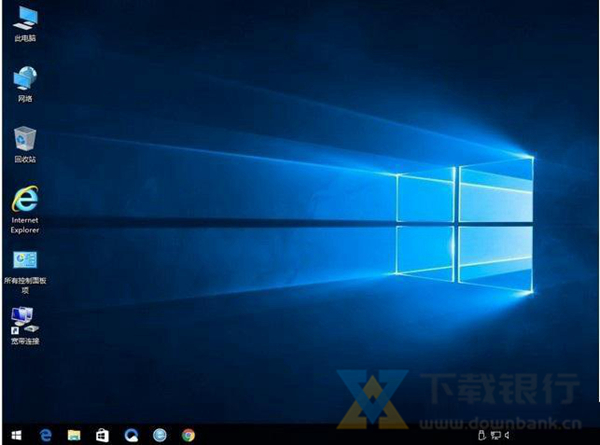Viewport: 600px width, 445px height.
Task: Click the blue circular browser icon on the taskbar
Action: 131,435
